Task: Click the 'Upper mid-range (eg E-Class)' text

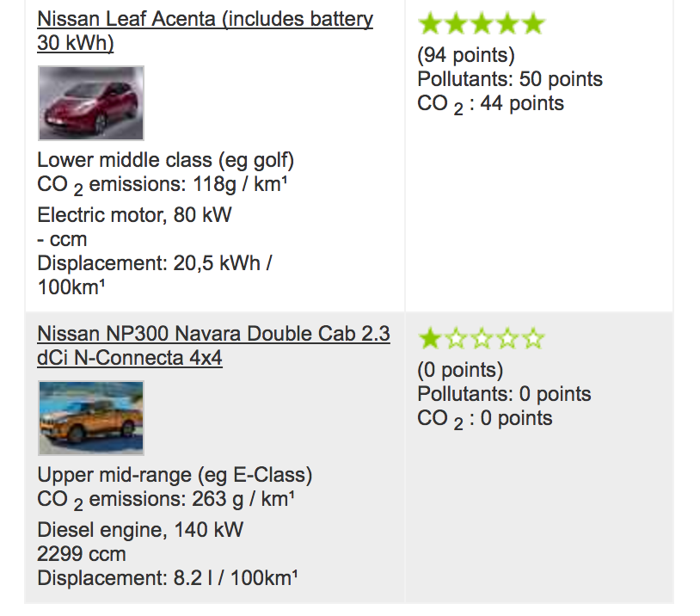Action: click(x=175, y=475)
